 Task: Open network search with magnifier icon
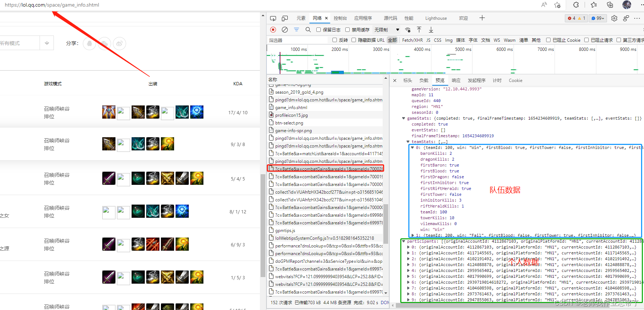point(308,30)
